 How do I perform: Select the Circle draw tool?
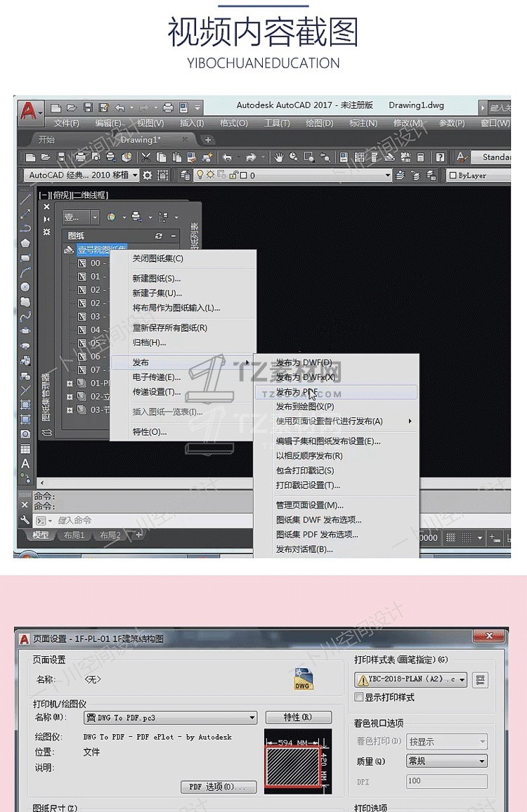[25, 287]
